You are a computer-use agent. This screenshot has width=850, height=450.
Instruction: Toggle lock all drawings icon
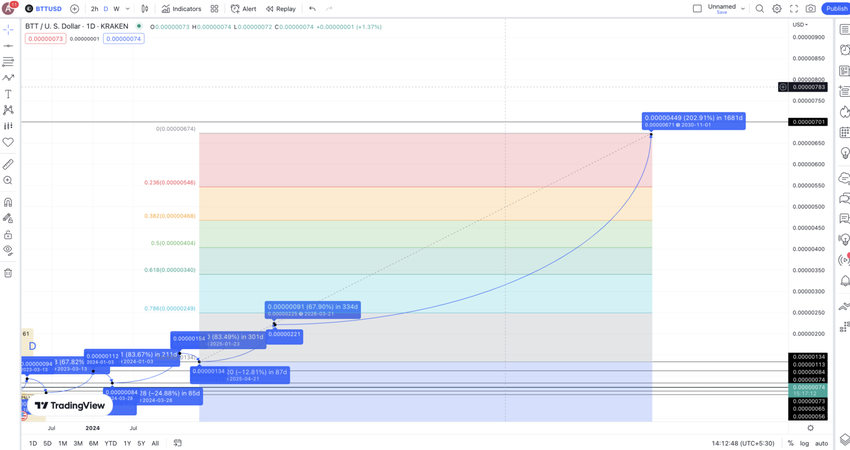click(x=8, y=235)
